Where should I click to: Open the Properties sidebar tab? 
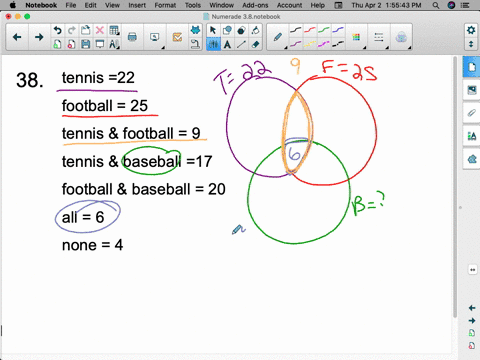(471, 136)
